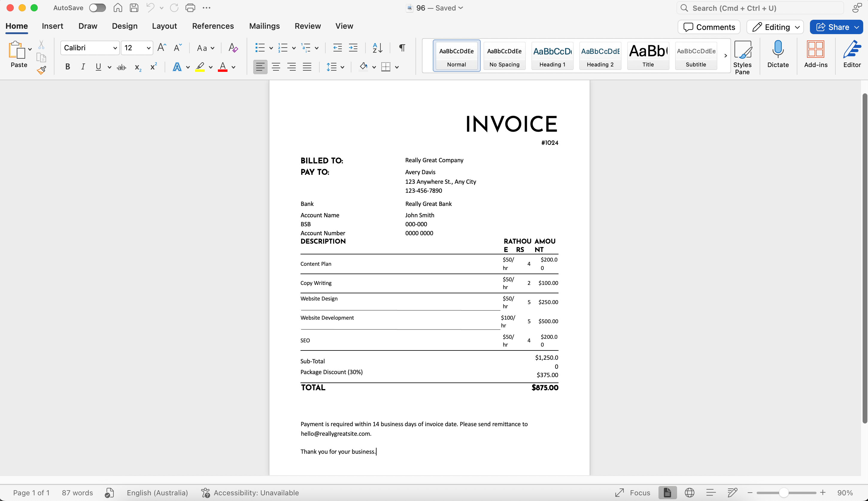The width and height of the screenshot is (868, 501).
Task: Toggle italic formatting
Action: pyautogui.click(x=83, y=67)
